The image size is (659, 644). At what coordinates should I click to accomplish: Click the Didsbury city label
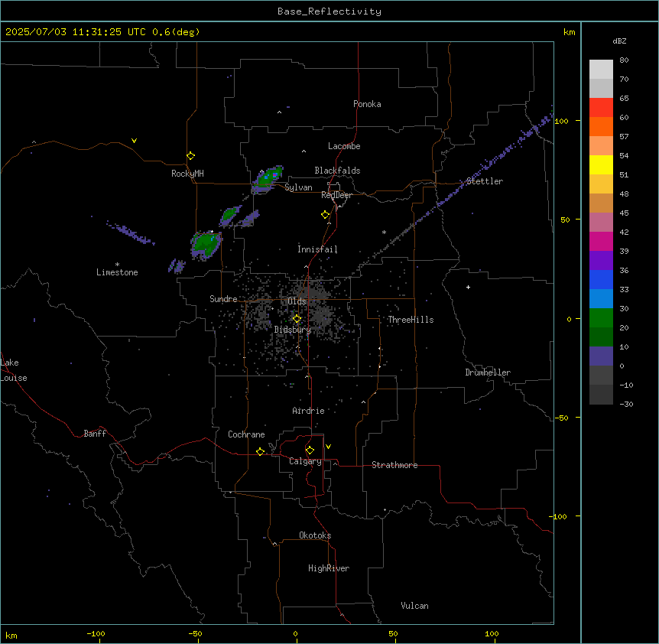click(x=293, y=330)
